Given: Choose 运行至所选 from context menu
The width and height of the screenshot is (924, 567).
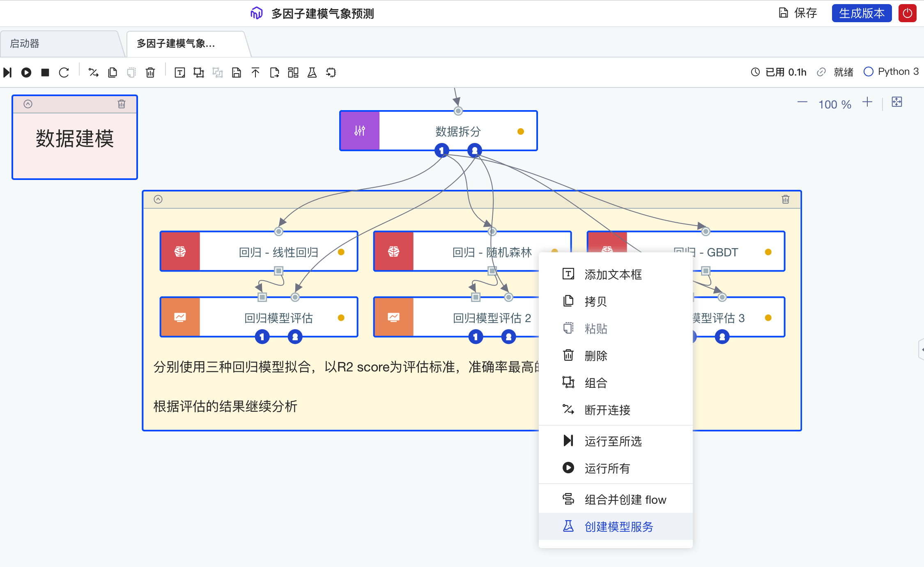Looking at the screenshot, I should coord(616,441).
